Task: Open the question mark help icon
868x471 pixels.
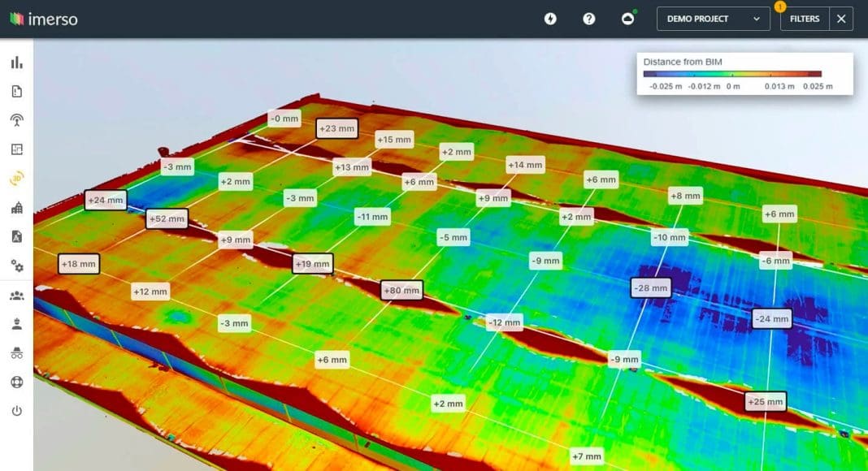Action: (589, 19)
